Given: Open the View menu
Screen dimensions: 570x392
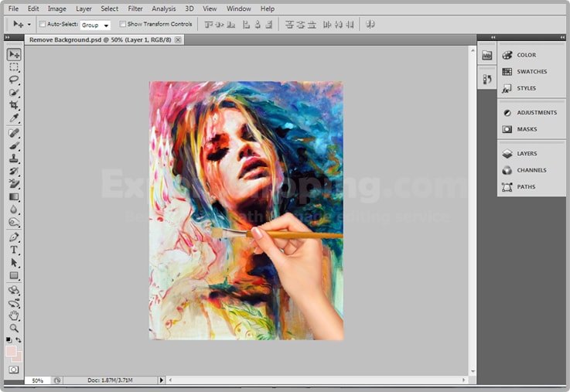Looking at the screenshot, I should tap(210, 9).
